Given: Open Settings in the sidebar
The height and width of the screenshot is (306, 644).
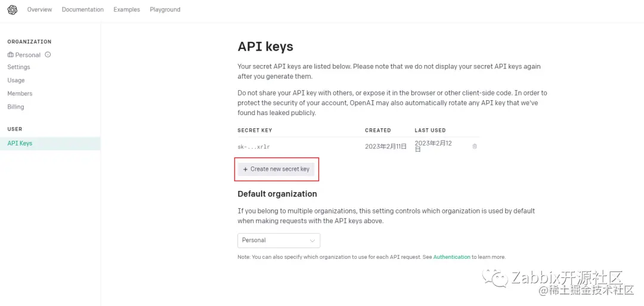Looking at the screenshot, I should (18, 67).
